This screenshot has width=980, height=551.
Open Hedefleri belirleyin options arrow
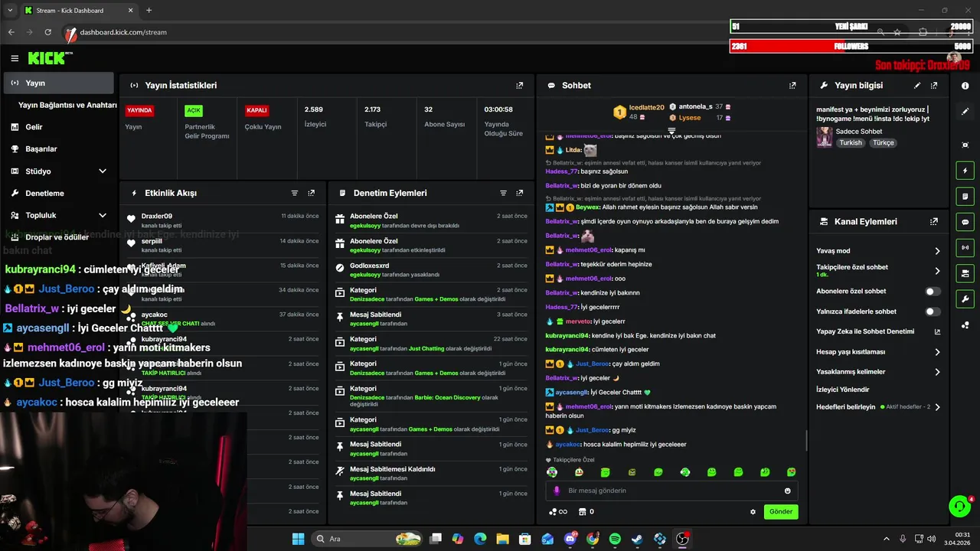pyautogui.click(x=937, y=407)
